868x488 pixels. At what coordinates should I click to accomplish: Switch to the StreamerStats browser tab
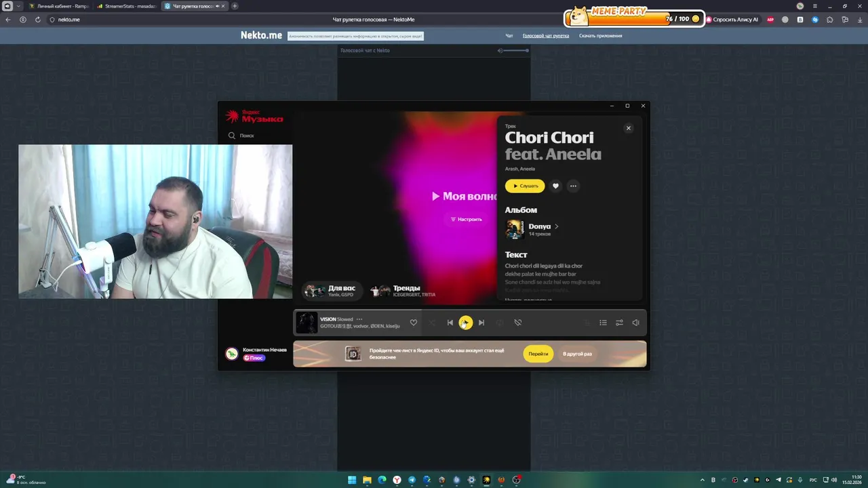point(127,6)
